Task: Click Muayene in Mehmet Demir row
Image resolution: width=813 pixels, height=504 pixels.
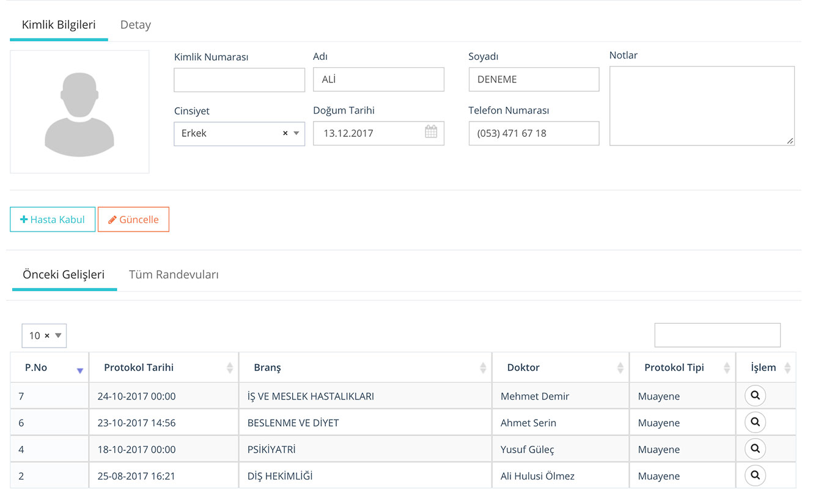Action: (x=659, y=396)
